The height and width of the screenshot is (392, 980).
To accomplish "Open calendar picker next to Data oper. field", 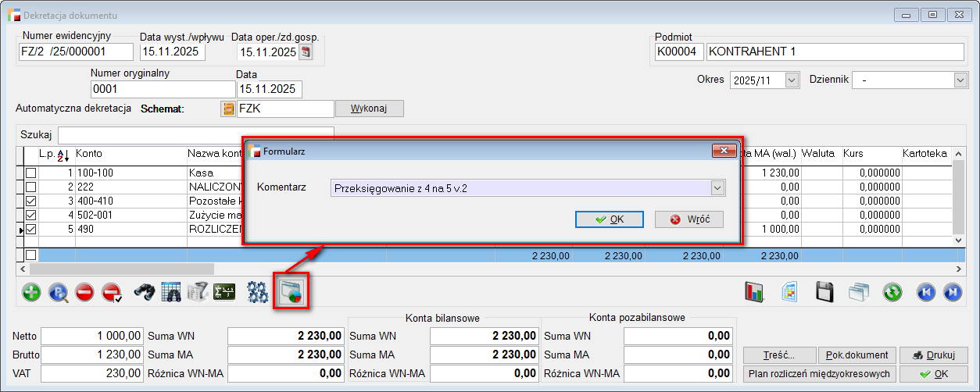I will (306, 52).
